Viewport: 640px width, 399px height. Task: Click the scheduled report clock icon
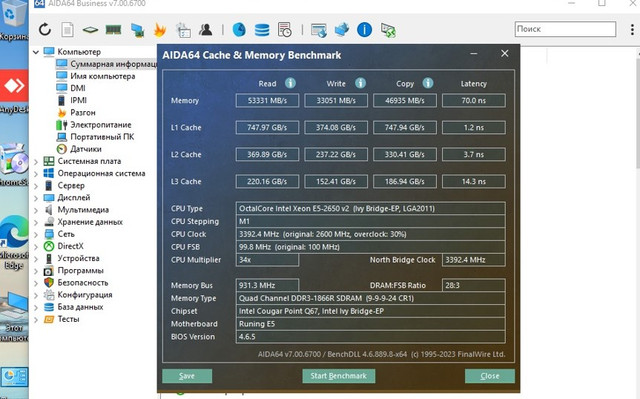(x=284, y=30)
